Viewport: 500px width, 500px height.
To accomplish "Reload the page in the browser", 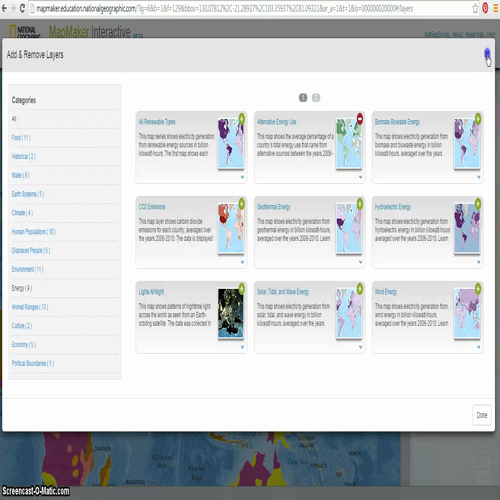I will (22, 8).
